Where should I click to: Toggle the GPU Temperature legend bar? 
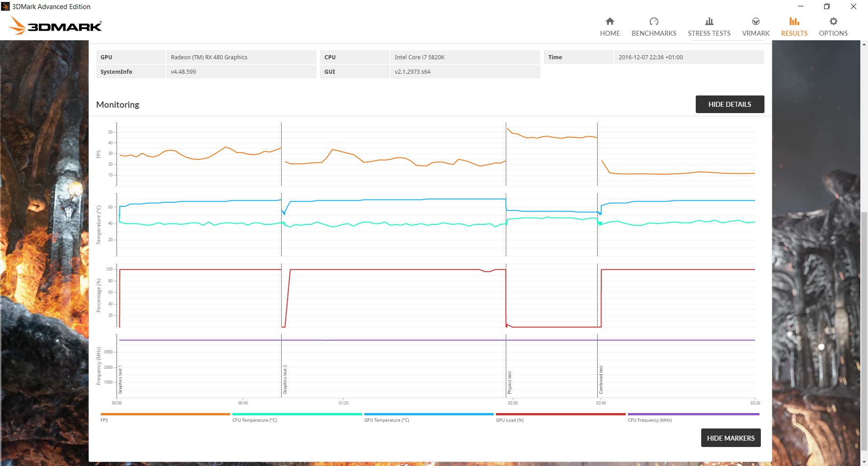point(429,414)
